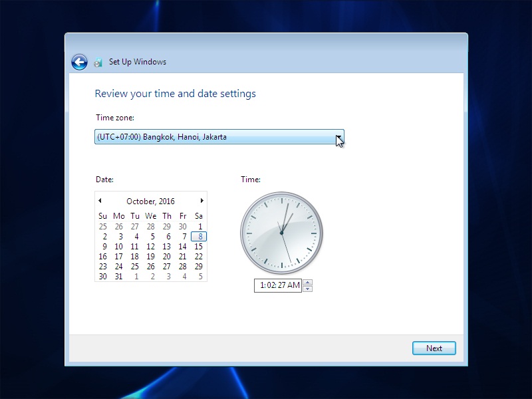Click the time input field 1:02:27 AM

pyautogui.click(x=278, y=285)
